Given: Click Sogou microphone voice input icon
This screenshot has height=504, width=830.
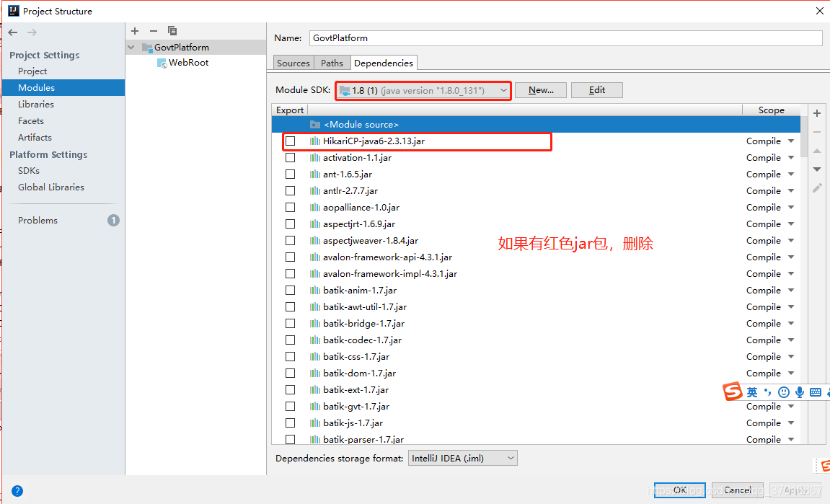Looking at the screenshot, I should click(x=799, y=392).
